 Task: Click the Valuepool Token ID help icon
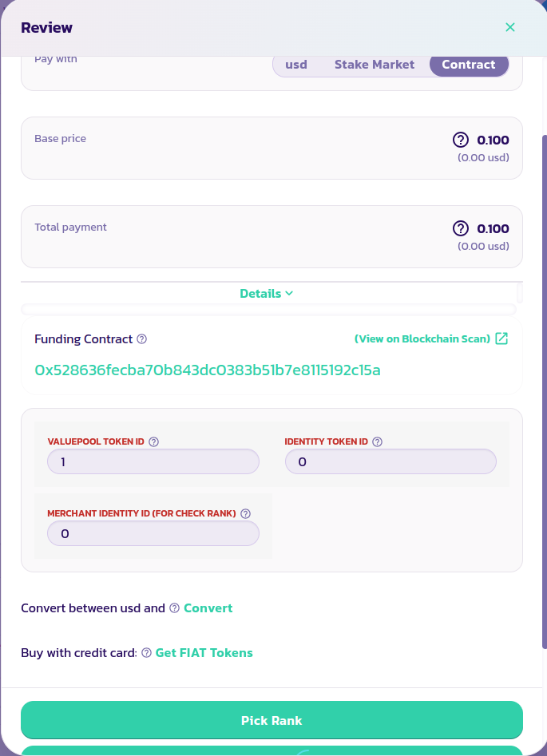pyautogui.click(x=154, y=441)
